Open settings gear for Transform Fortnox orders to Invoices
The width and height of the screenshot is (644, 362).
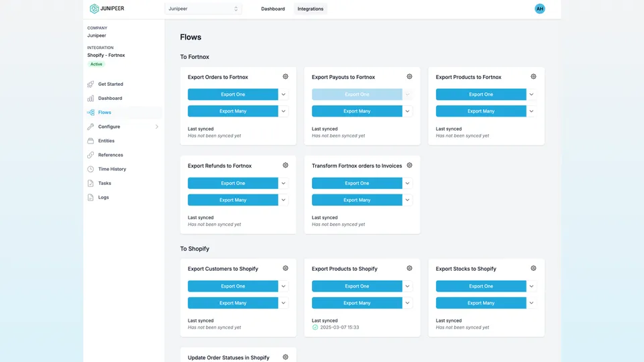[409, 166]
